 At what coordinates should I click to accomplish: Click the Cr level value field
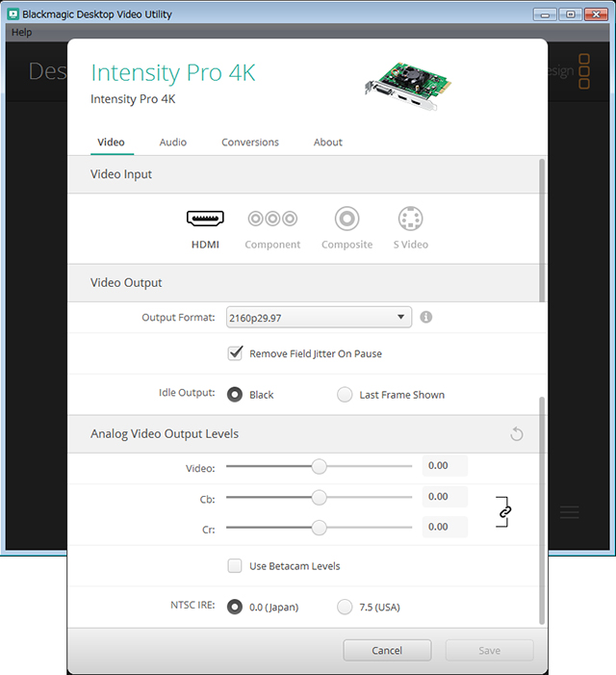click(445, 527)
